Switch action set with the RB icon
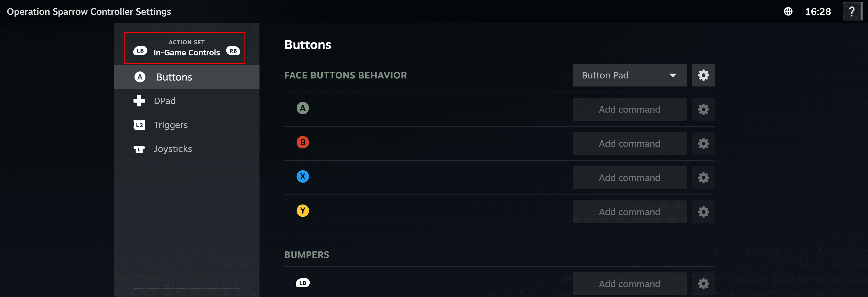Image resolution: width=868 pixels, height=297 pixels. 233,50
